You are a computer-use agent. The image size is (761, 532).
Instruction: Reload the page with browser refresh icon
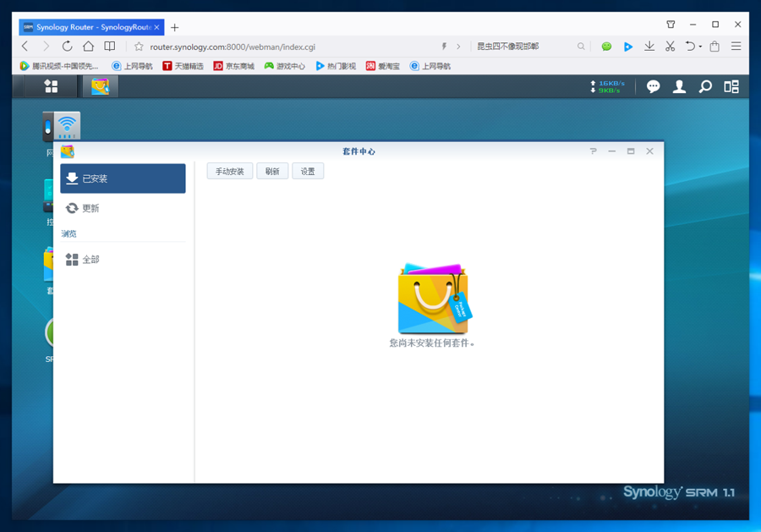coord(67,47)
